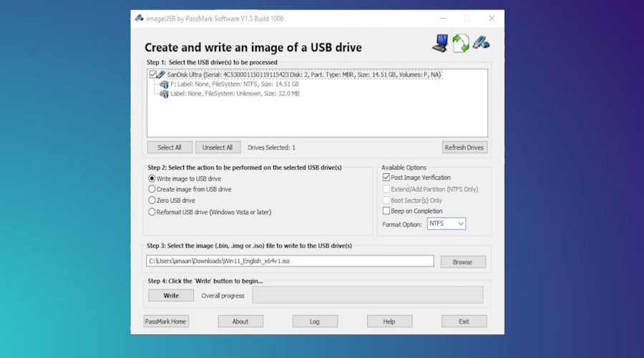Click the Write button to begin
This screenshot has width=644, height=358.
(171, 296)
